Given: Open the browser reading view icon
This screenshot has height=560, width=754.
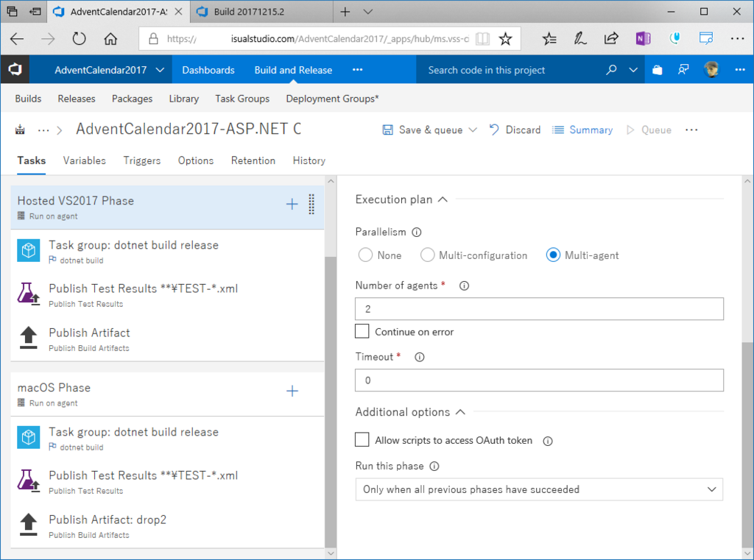Looking at the screenshot, I should (x=482, y=39).
